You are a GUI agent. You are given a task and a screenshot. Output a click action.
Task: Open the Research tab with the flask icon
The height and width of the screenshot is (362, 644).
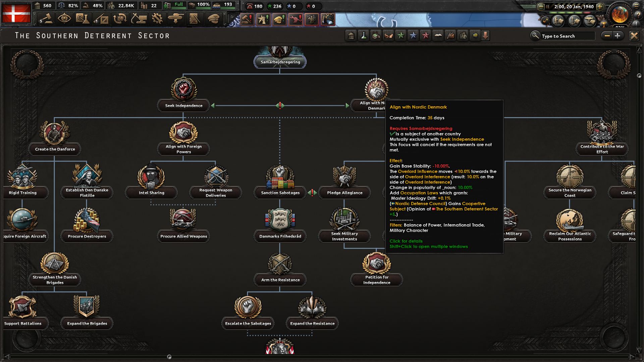[83, 19]
